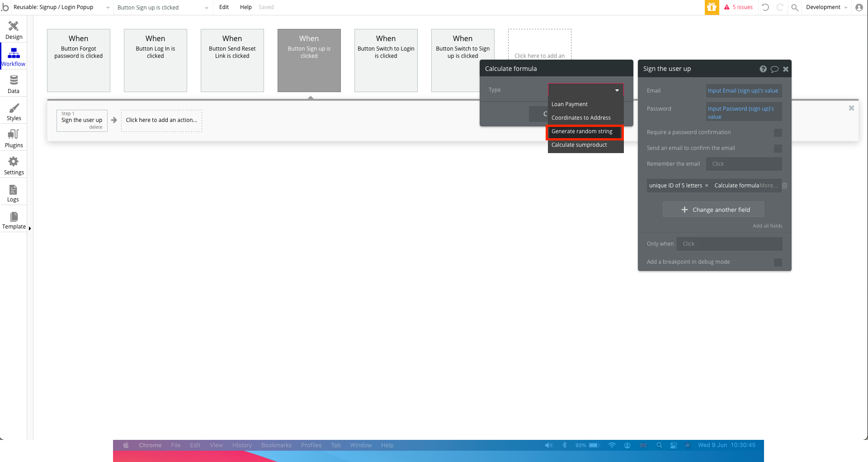Open the Reusable element selector dropdown
The image size is (868, 462).
pos(61,7)
